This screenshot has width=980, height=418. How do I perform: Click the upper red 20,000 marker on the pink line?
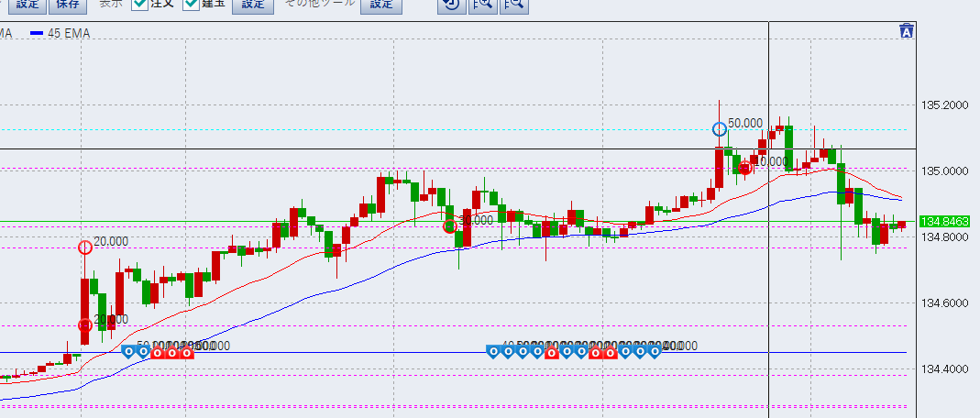[85, 247]
